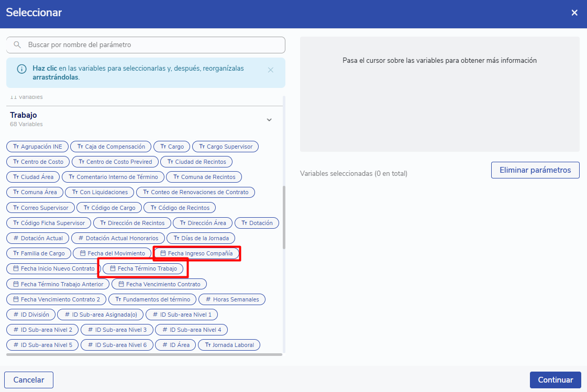Select the Dirección Área variable
Screen dimensions: 587x392
click(x=203, y=223)
